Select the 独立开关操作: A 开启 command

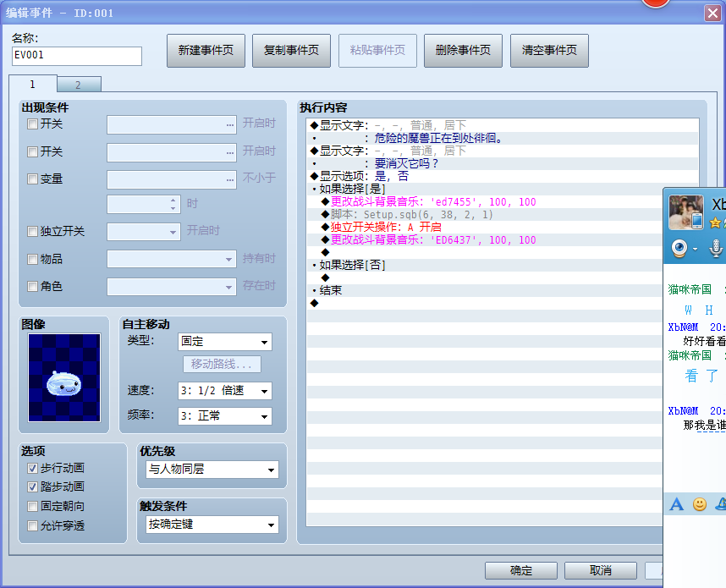pos(485,227)
